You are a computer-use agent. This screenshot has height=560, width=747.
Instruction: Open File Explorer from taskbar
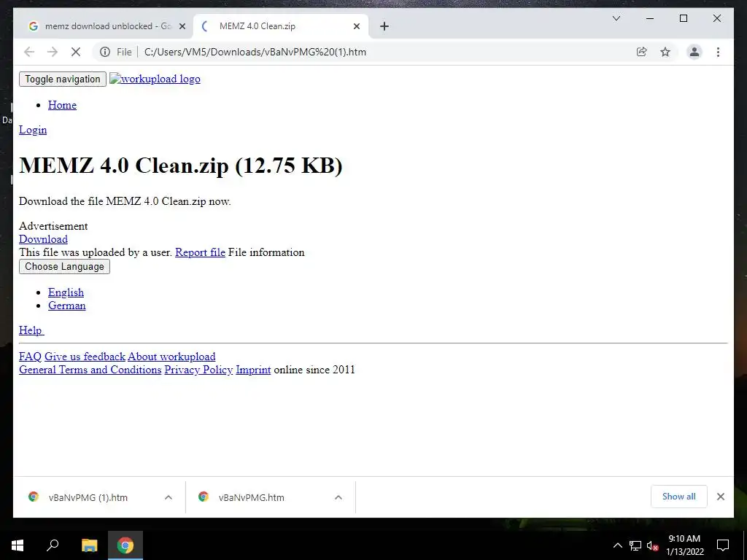pos(89,545)
